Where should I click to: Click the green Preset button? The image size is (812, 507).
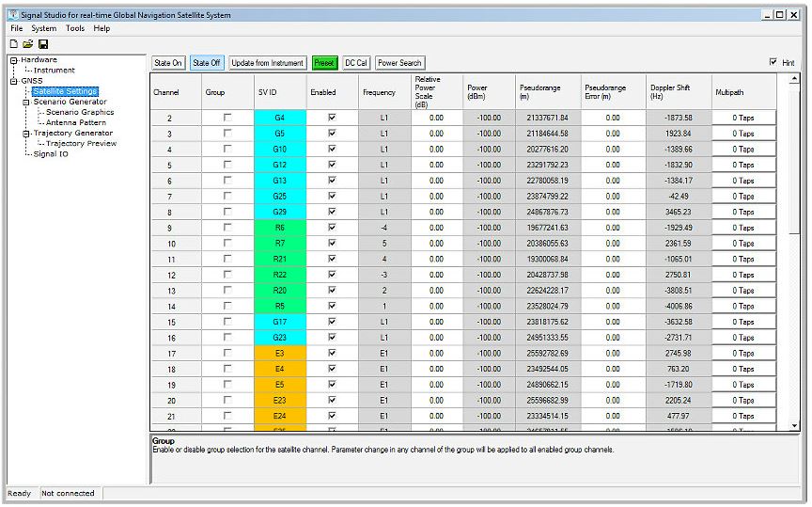click(x=324, y=63)
